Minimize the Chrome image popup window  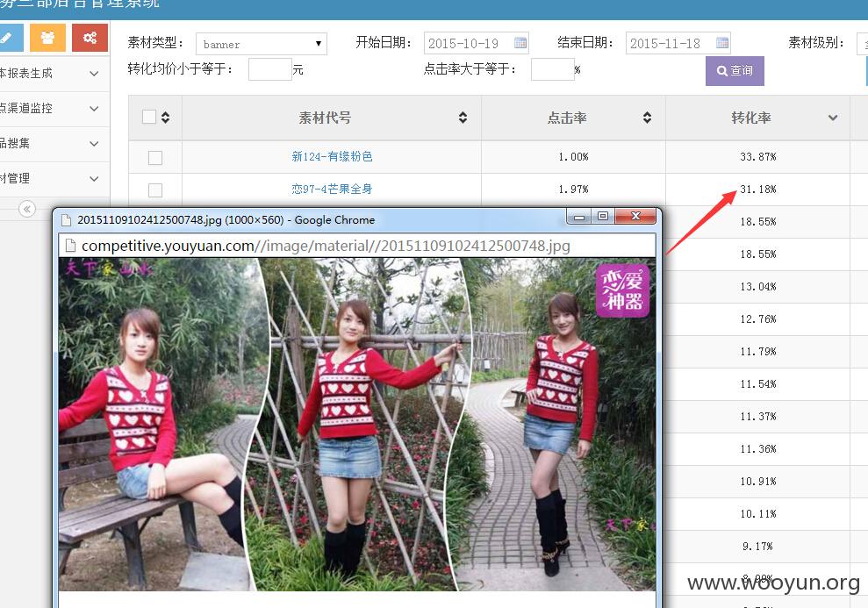pyautogui.click(x=579, y=217)
